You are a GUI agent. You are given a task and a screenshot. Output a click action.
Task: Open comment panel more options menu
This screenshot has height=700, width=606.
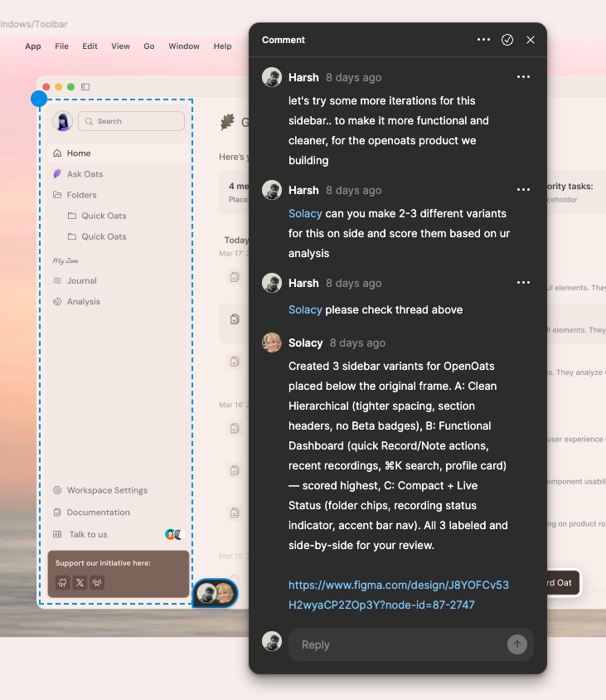tap(483, 40)
